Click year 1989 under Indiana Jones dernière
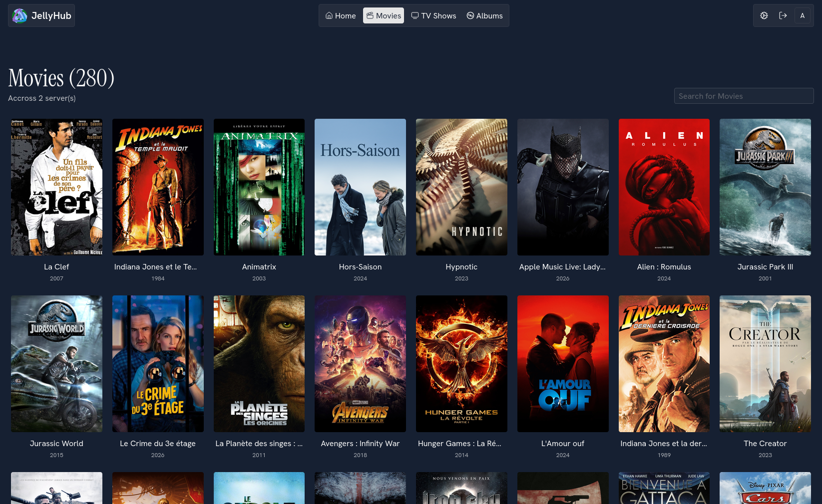The image size is (822, 504). [x=664, y=455]
